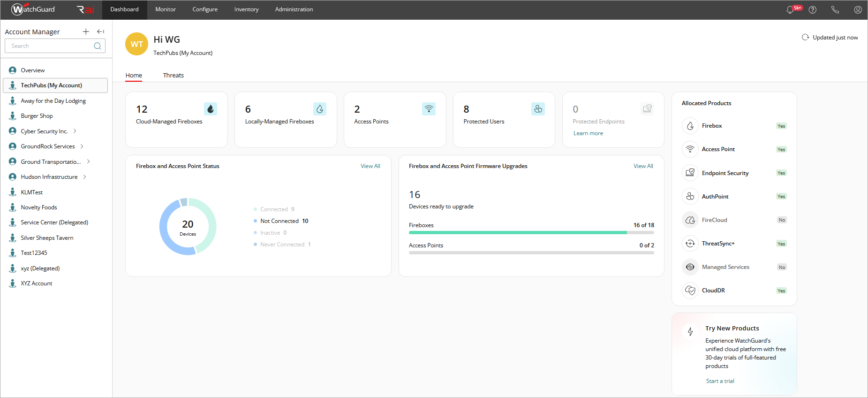868x398 pixels.
Task: Click the 16 Devices ready to upgrade text
Action: click(x=441, y=199)
